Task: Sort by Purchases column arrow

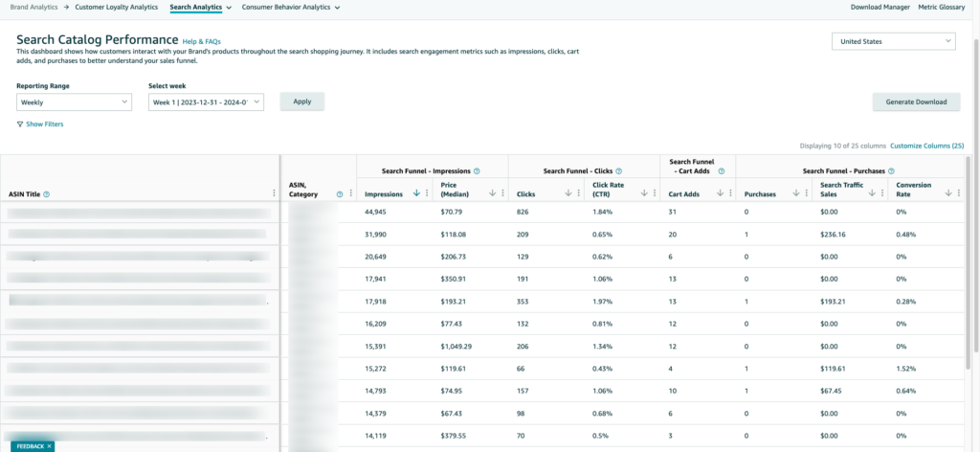Action: click(796, 193)
